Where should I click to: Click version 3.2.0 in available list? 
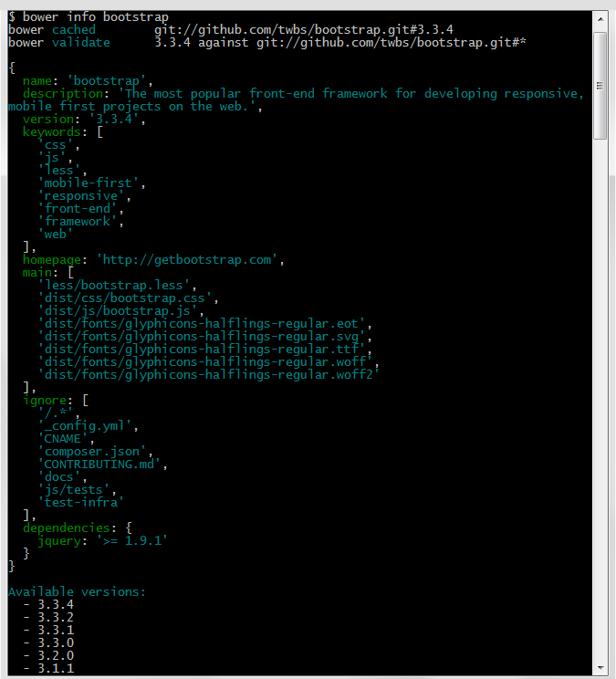(56, 655)
